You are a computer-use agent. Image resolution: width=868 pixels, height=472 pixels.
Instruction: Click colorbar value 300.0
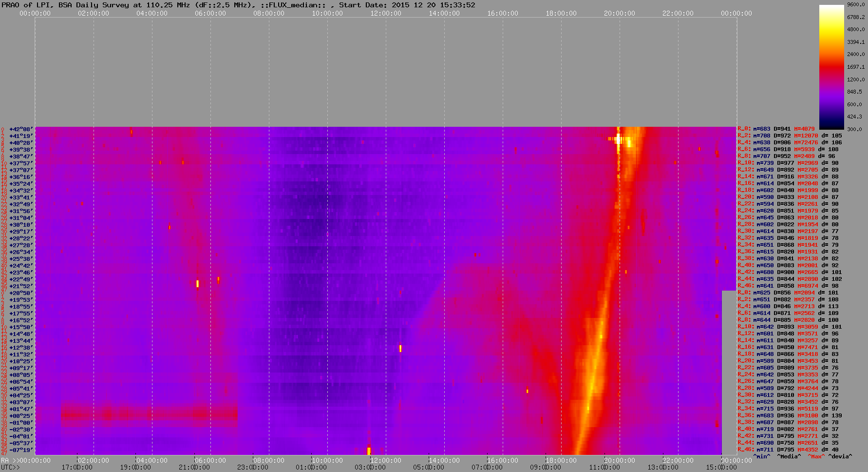(x=854, y=129)
